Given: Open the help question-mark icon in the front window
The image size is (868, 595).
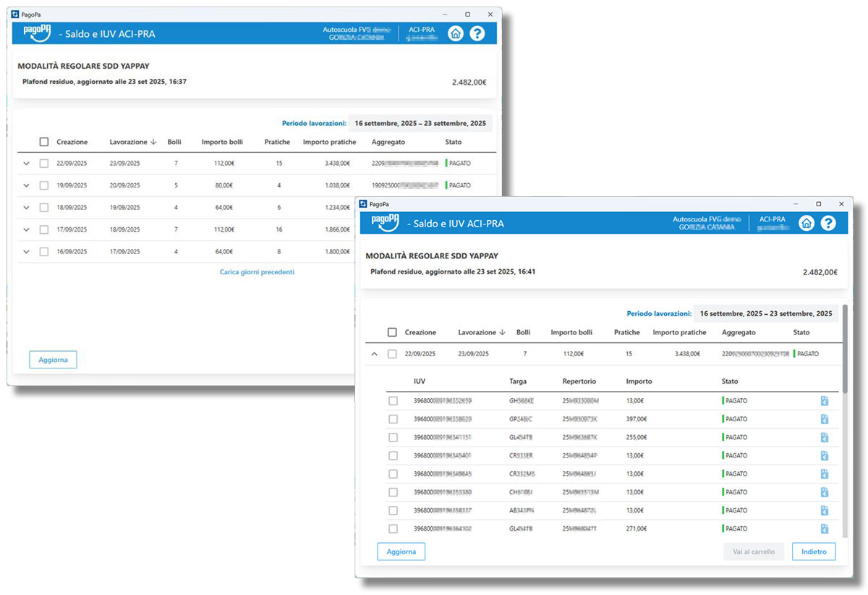Looking at the screenshot, I should click(828, 223).
